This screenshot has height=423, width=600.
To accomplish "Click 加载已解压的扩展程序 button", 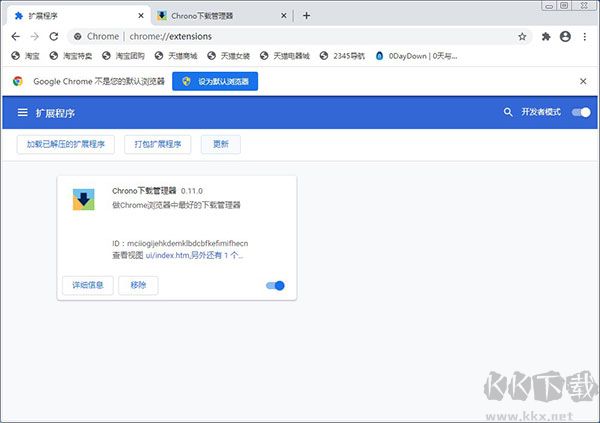I will tap(66, 145).
